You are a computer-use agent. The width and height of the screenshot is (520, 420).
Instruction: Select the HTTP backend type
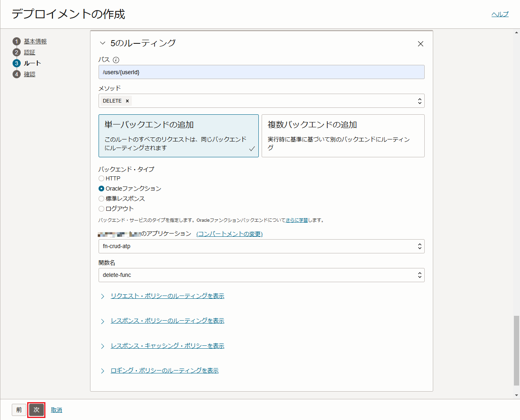point(101,178)
